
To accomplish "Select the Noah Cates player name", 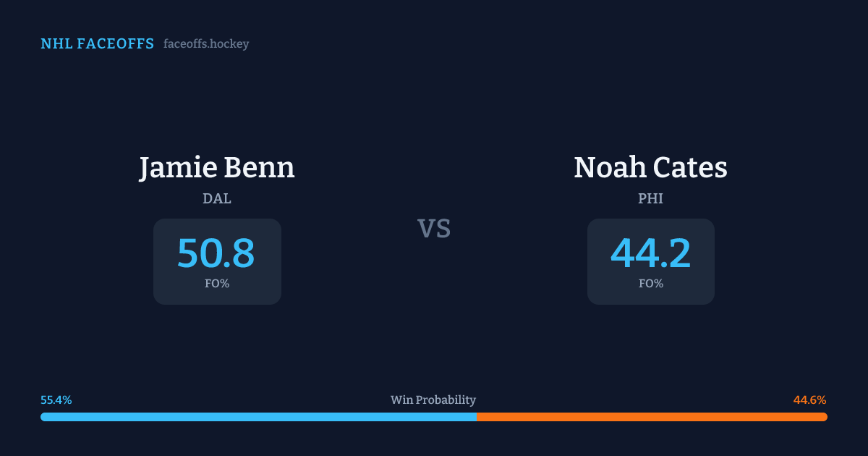I will point(650,167).
